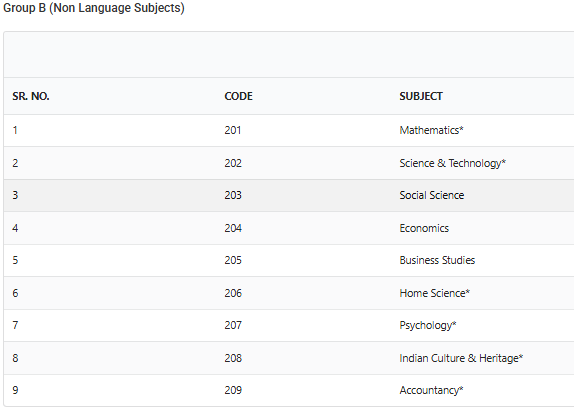
Task: Click the SUBJECT column header
Action: [x=421, y=96]
